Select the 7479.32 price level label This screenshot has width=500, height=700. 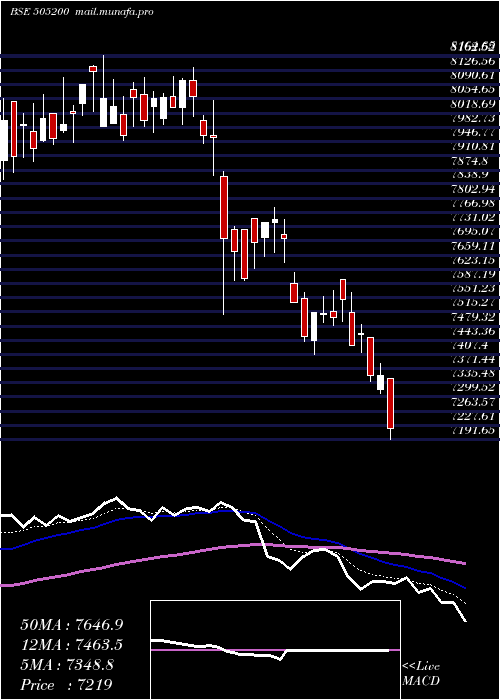[x=472, y=317]
